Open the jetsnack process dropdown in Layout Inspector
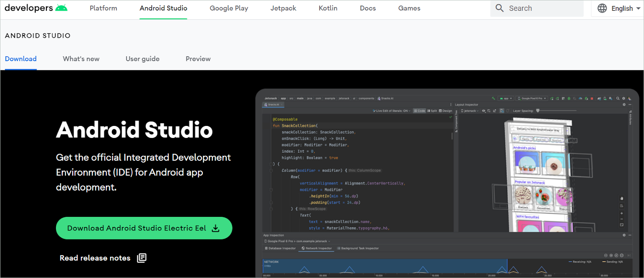The width and height of the screenshot is (644, 278). 470,111
